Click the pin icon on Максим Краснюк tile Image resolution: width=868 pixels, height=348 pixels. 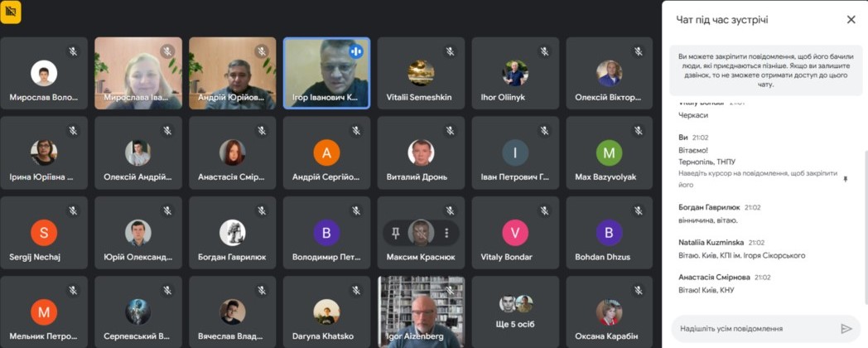click(x=395, y=234)
